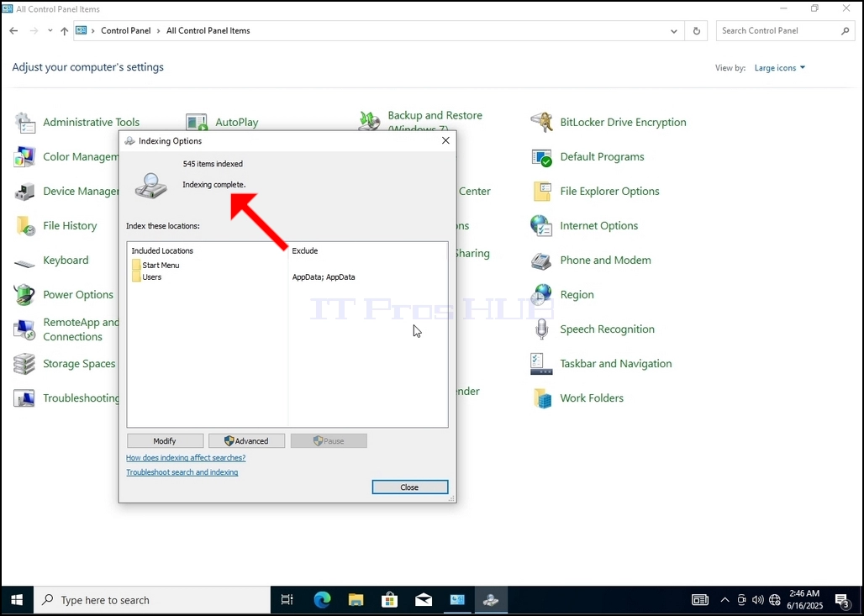Click All Control Panel Items breadcrumb
Image resolution: width=864 pixels, height=616 pixels.
tap(208, 31)
